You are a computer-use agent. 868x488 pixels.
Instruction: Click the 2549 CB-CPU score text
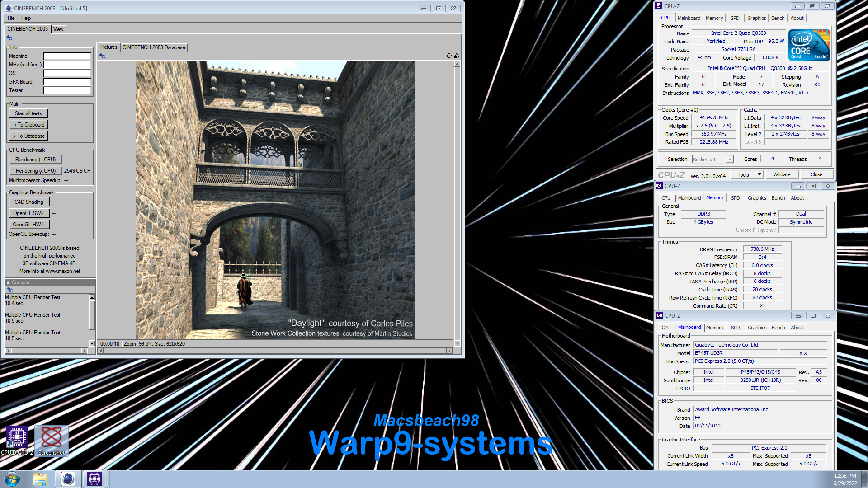tap(77, 171)
